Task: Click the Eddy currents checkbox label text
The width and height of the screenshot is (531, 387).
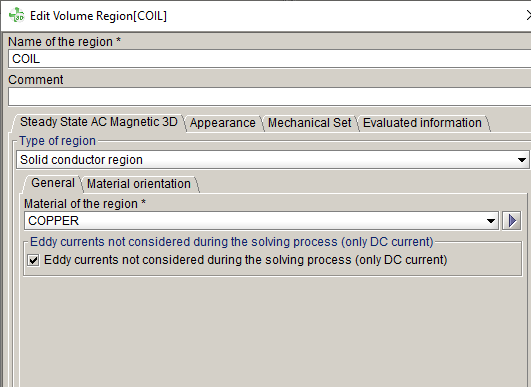Action: [x=246, y=260]
